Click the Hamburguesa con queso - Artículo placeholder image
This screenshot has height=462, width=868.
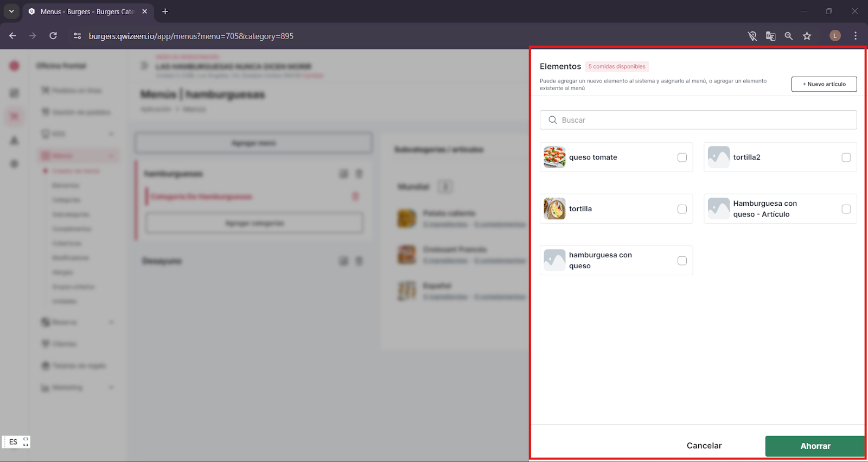pos(719,208)
